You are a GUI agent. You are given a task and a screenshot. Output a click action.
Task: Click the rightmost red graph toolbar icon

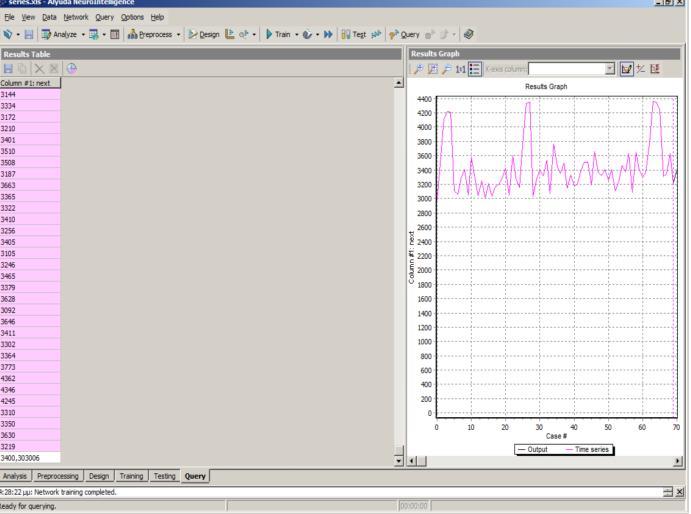click(655, 69)
